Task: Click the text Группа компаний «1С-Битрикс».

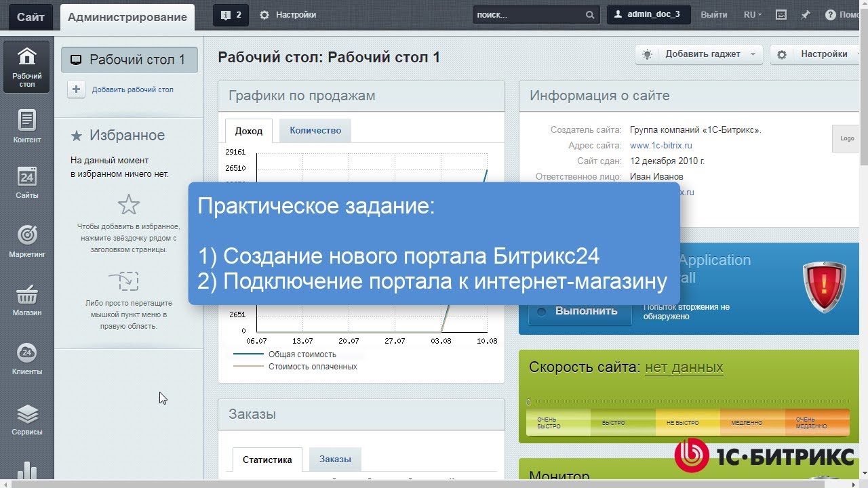Action: 696,130
